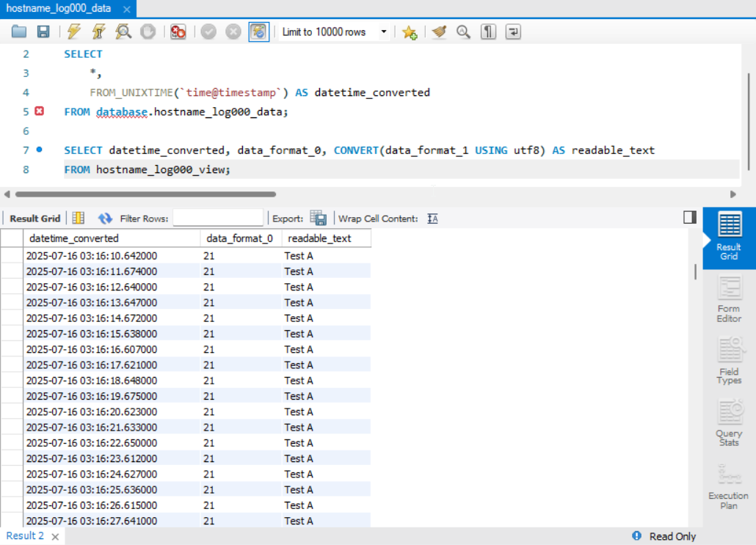Viewport: 756px width, 545px height.
Task: Execute statement under cursor lightning icon
Action: (x=99, y=32)
